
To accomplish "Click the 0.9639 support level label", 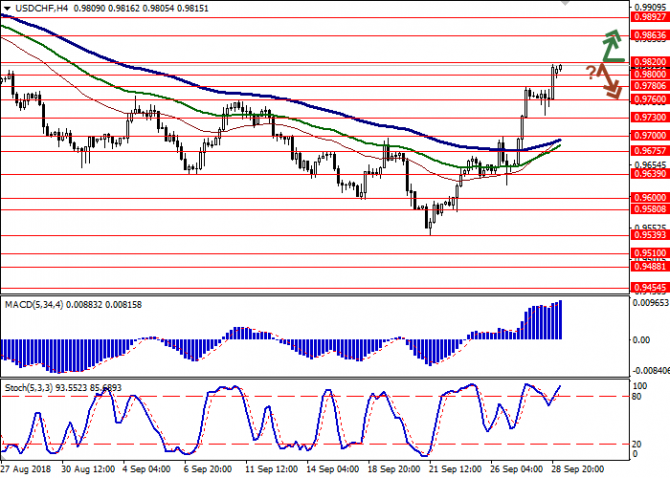I will coord(647,173).
